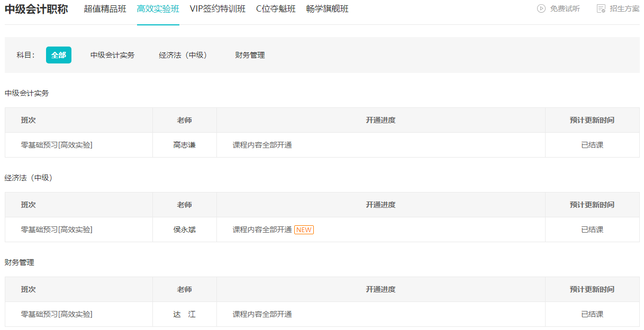Click 已结课 status for 财务管理 course
644x330 pixels.
click(592, 314)
